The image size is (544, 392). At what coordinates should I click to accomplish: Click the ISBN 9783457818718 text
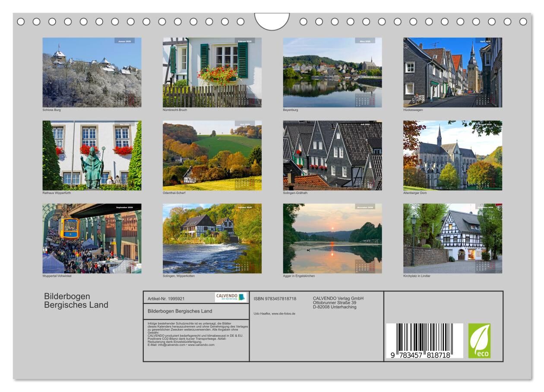[275, 299]
